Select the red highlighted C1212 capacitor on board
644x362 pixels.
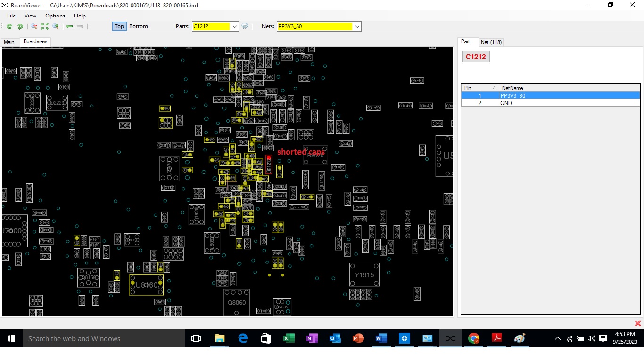[269, 164]
